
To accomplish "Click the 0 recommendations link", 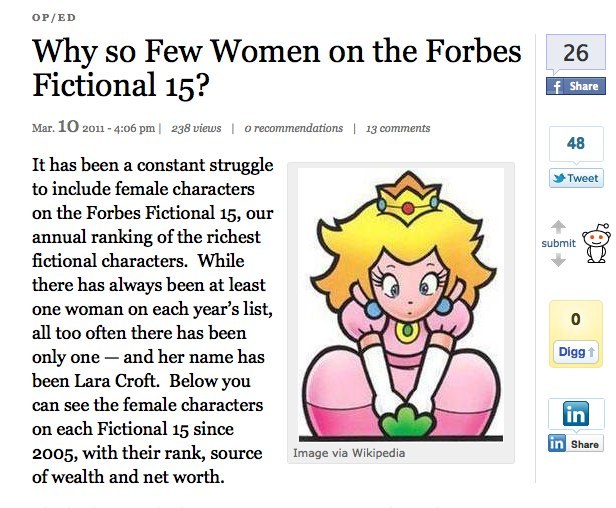I will (x=293, y=128).
